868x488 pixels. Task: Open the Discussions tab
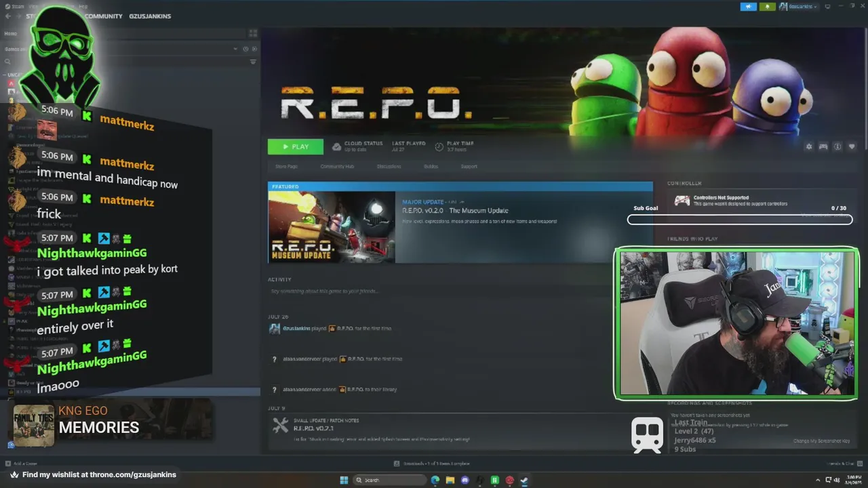(389, 166)
